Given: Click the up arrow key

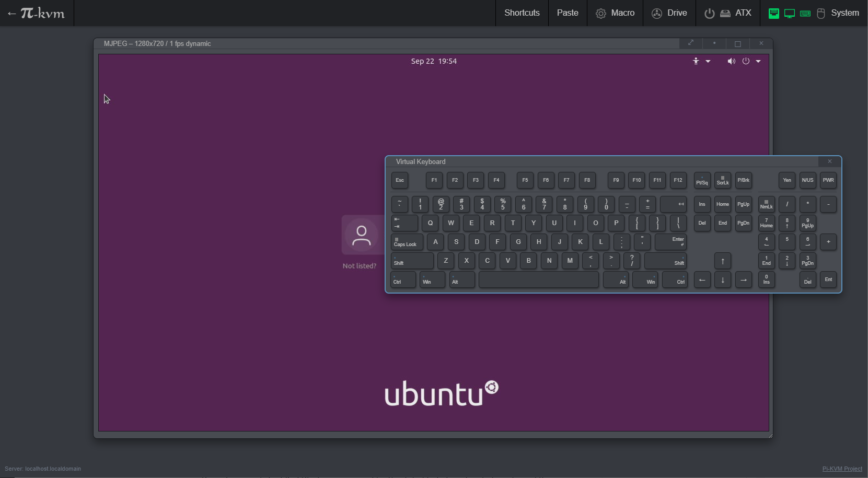Looking at the screenshot, I should pos(723,261).
